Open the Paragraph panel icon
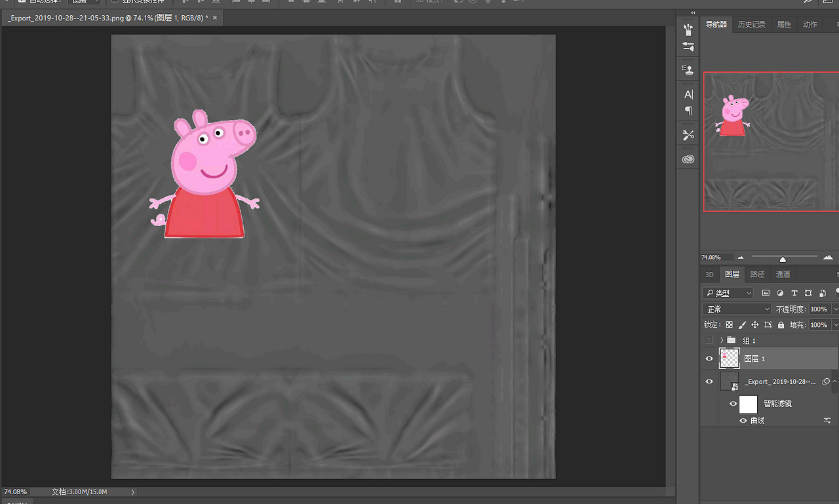 coord(688,111)
